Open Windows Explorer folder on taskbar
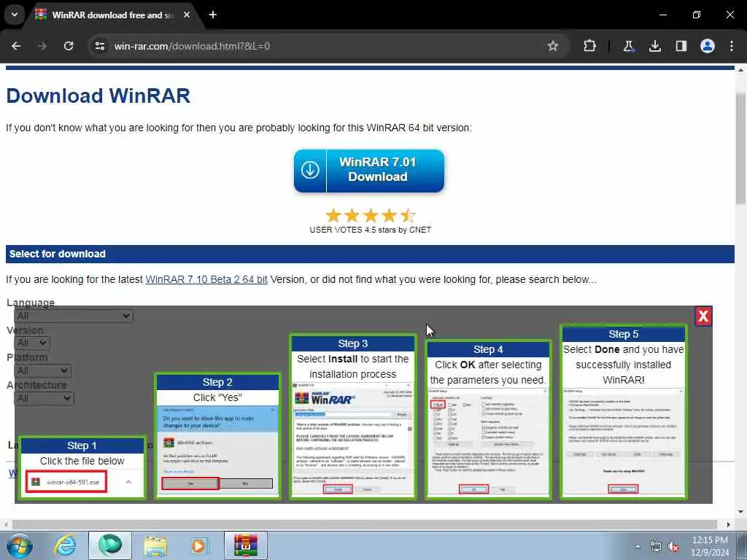The height and width of the screenshot is (560, 747). tap(155, 545)
